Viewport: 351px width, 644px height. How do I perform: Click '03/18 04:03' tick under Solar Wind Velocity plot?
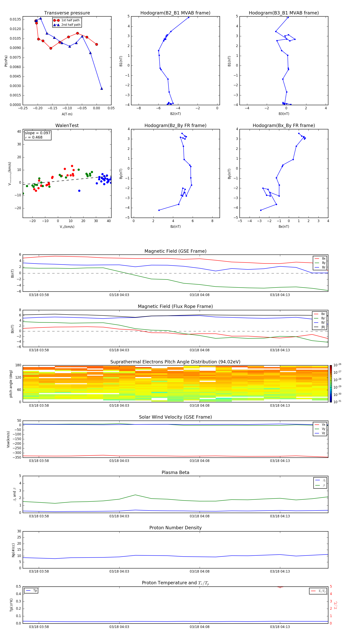119,461
